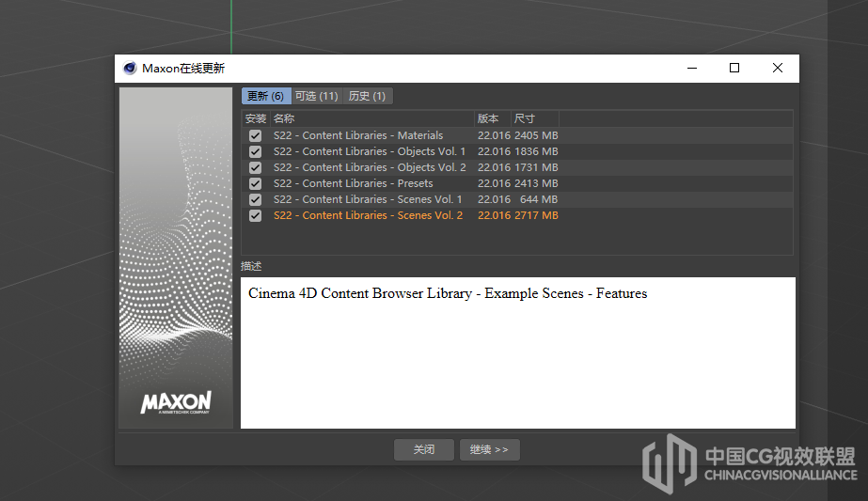This screenshot has width=868, height=501.
Task: Click the 2717 MB size value
Action: [536, 216]
